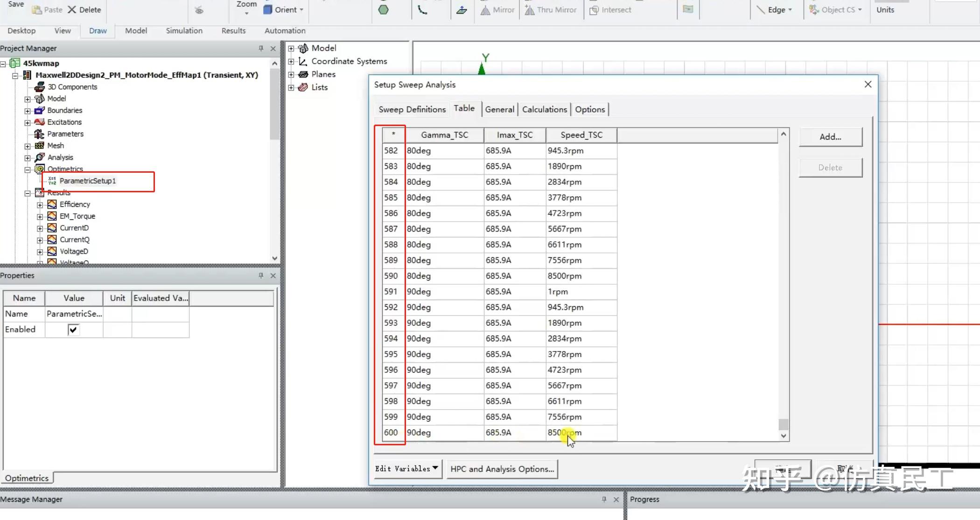Click the Add... button
Viewport: 980px width, 520px height.
[830, 137]
